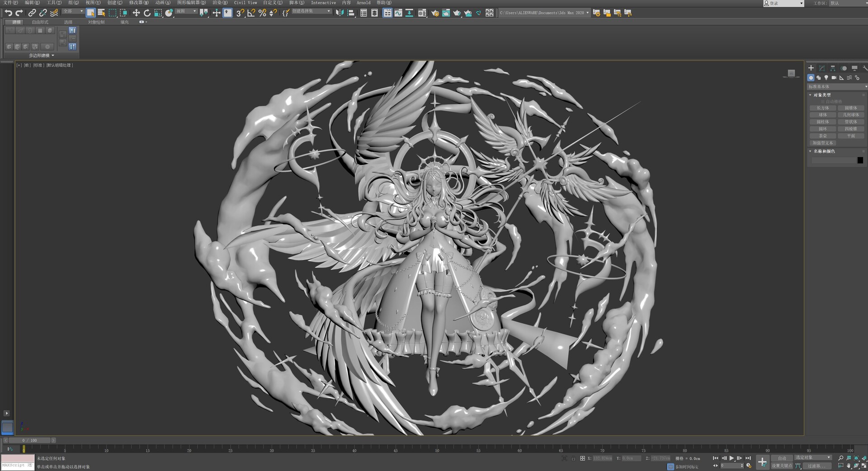Click the Play Animation button
The height and width of the screenshot is (471, 868).
click(731, 458)
